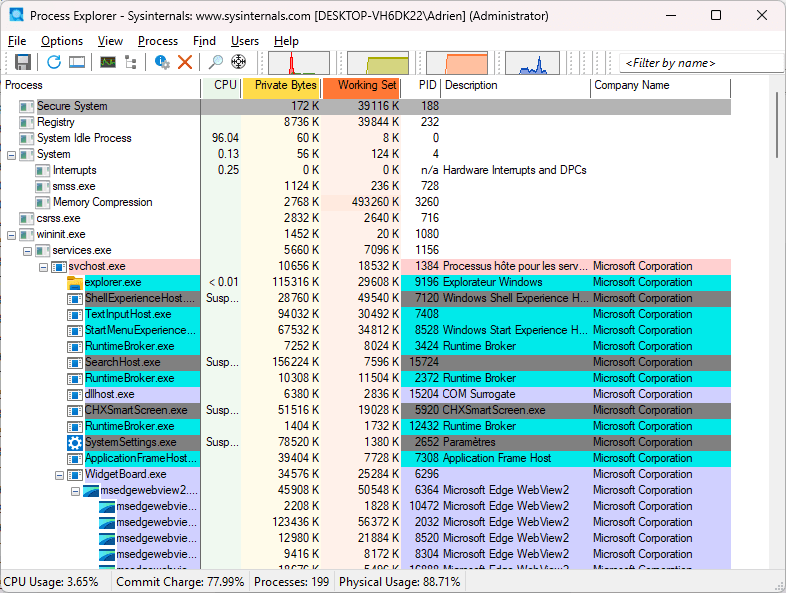
Task: Toggle the CPU graph monitor toolbar icon
Action: tap(108, 62)
